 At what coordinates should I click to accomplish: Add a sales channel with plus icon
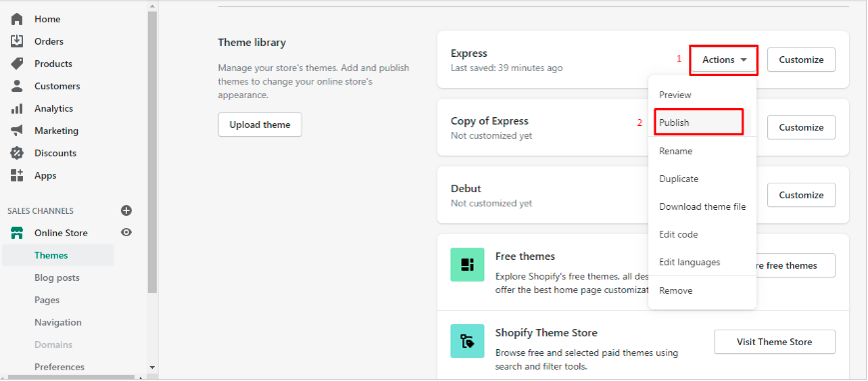pyautogui.click(x=126, y=211)
